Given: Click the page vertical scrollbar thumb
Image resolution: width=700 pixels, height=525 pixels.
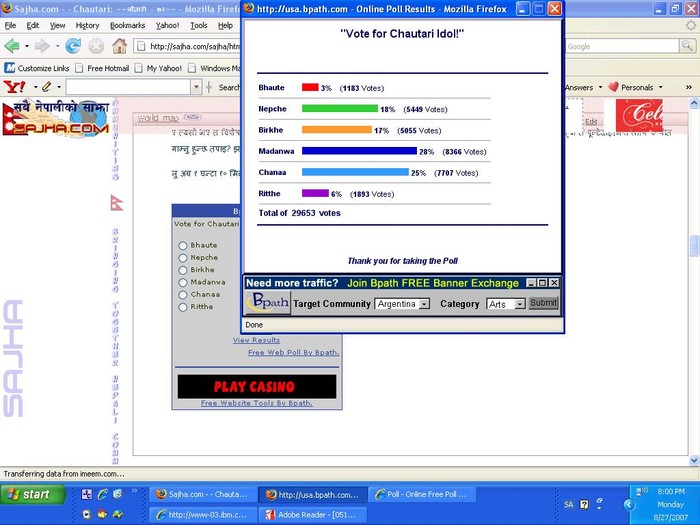Looking at the screenshot, I should [694, 246].
